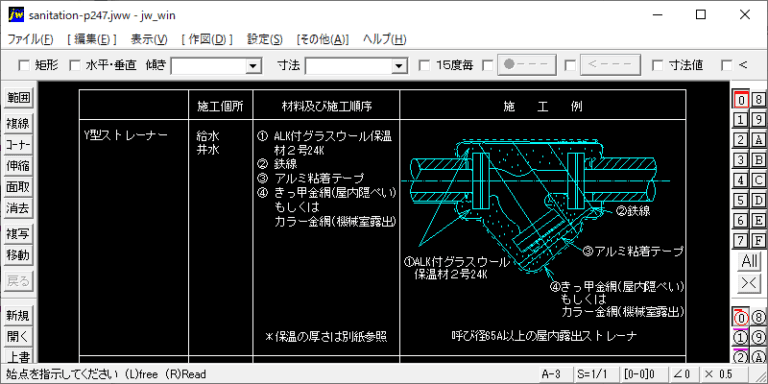Choose the 移動 move tool

(x=18, y=256)
